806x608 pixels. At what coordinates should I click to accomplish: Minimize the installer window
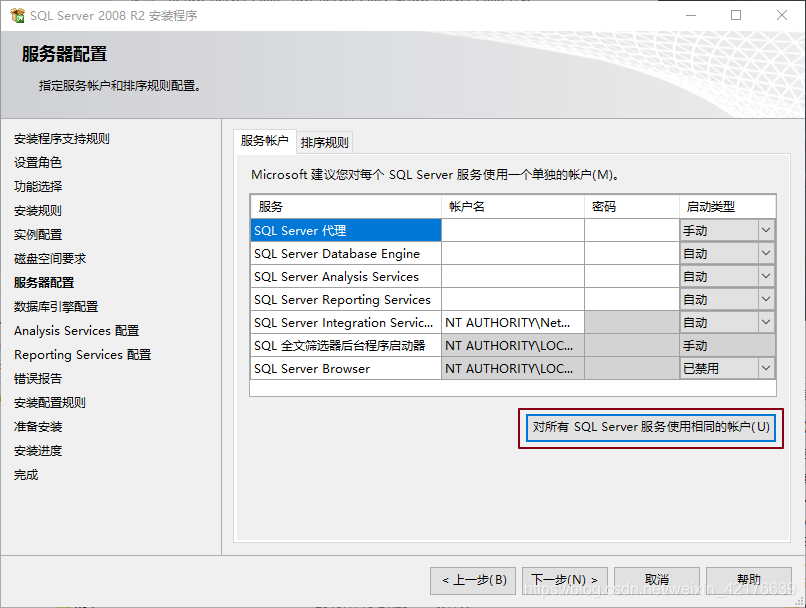691,15
